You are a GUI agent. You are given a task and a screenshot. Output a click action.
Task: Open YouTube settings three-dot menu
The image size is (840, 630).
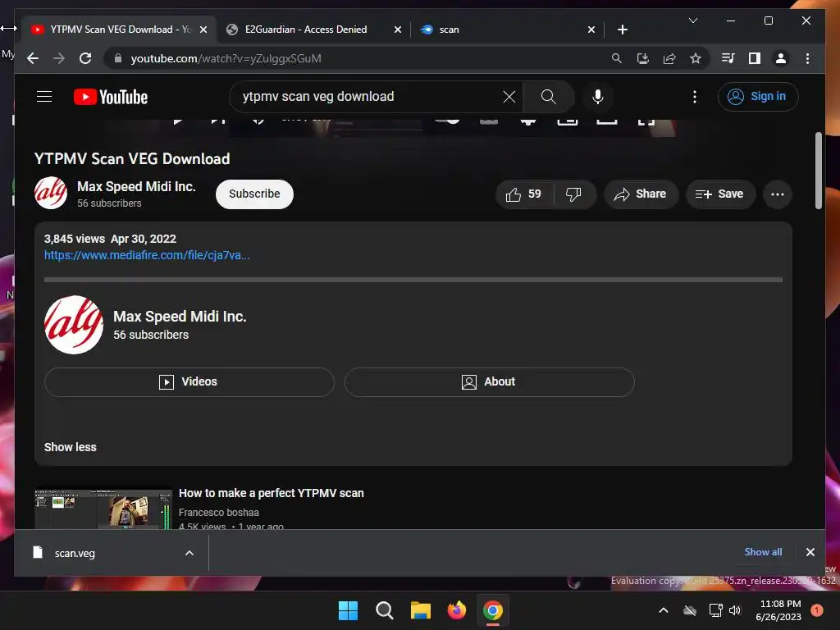click(x=695, y=97)
